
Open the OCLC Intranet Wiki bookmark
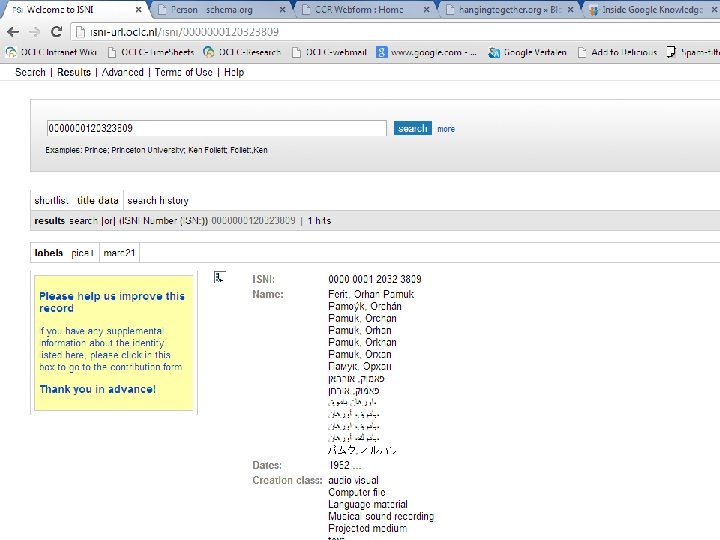tap(51, 52)
